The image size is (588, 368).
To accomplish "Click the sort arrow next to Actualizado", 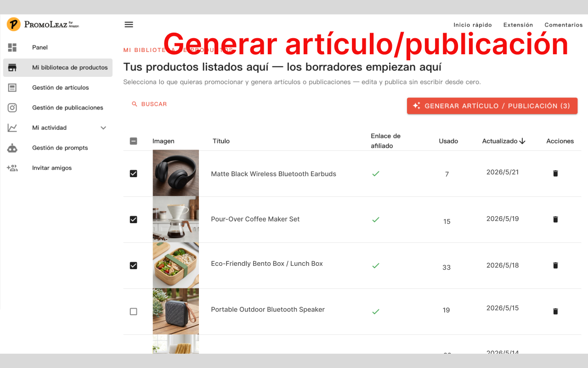I will 522,141.
